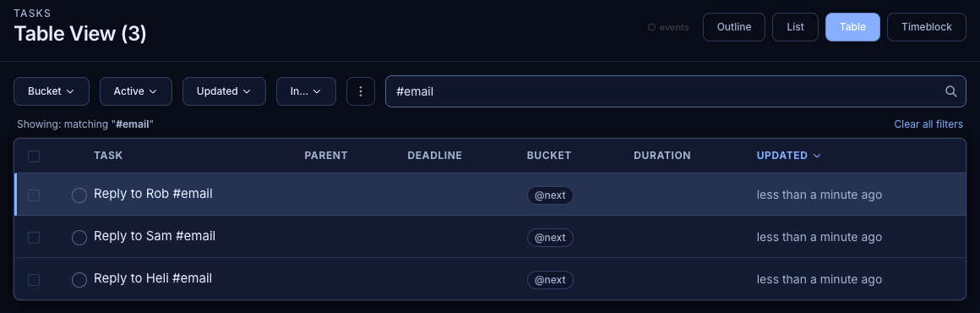The height and width of the screenshot is (313, 980).
Task: Check the select-all checkbox in header
Action: point(34,156)
